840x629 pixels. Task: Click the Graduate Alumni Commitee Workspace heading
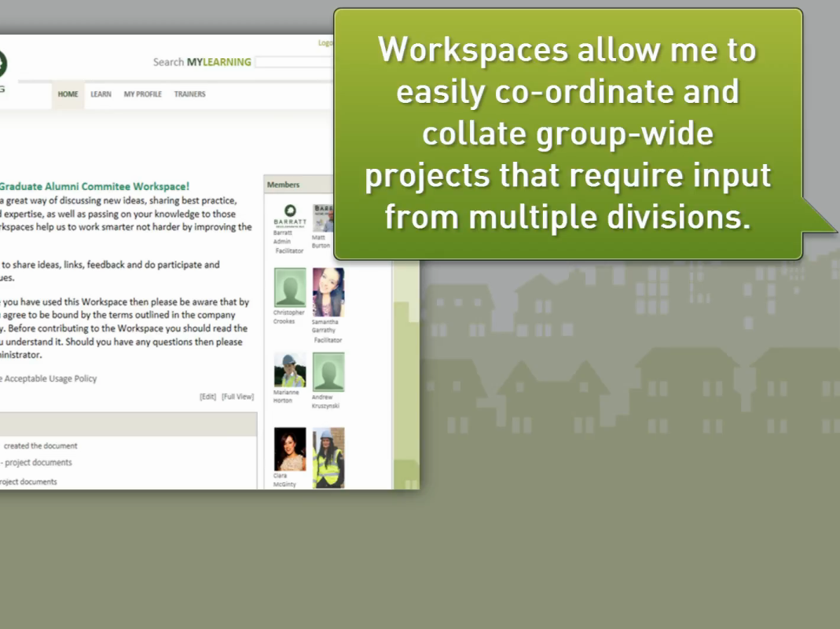(x=94, y=187)
